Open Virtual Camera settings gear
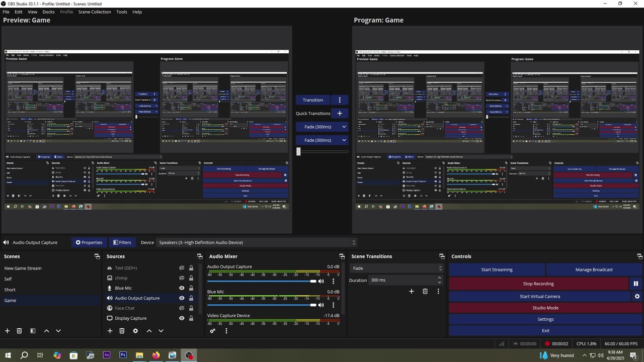This screenshot has height=362, width=644. pyautogui.click(x=637, y=297)
